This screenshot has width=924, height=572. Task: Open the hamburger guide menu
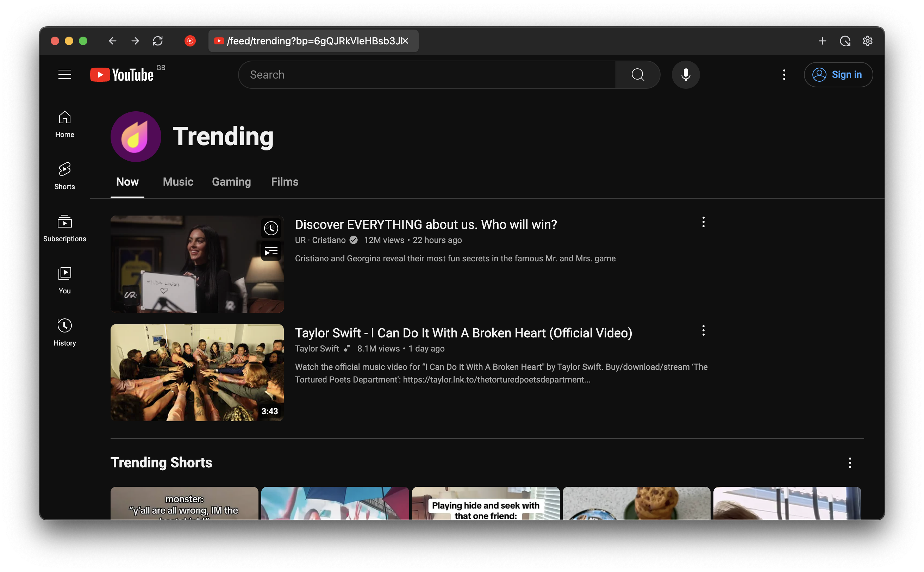[x=65, y=75]
